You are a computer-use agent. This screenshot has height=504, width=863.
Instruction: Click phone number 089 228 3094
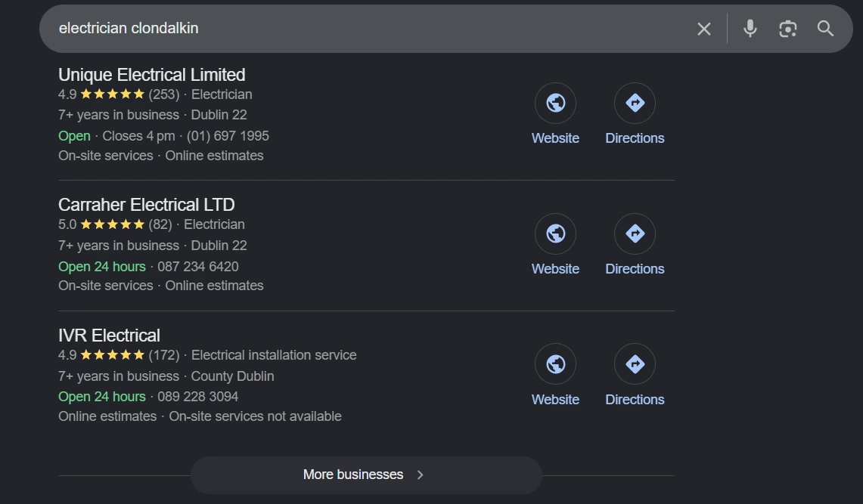(x=198, y=397)
